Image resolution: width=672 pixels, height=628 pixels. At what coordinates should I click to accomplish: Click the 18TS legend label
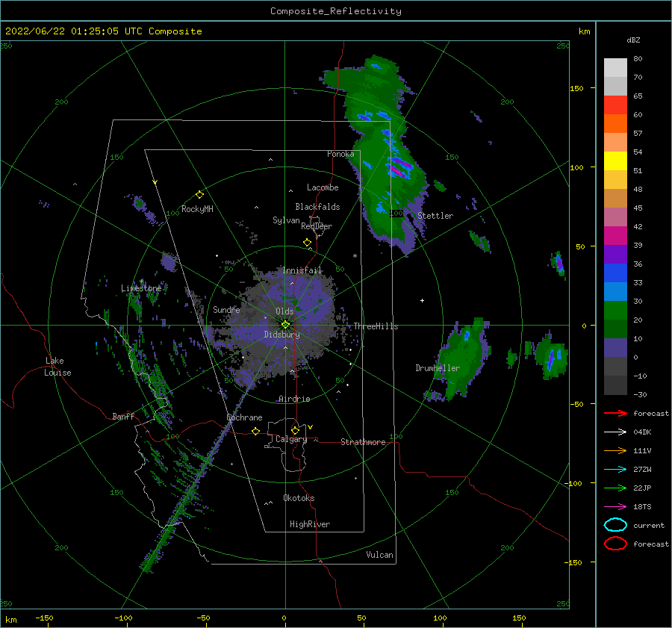click(x=642, y=507)
